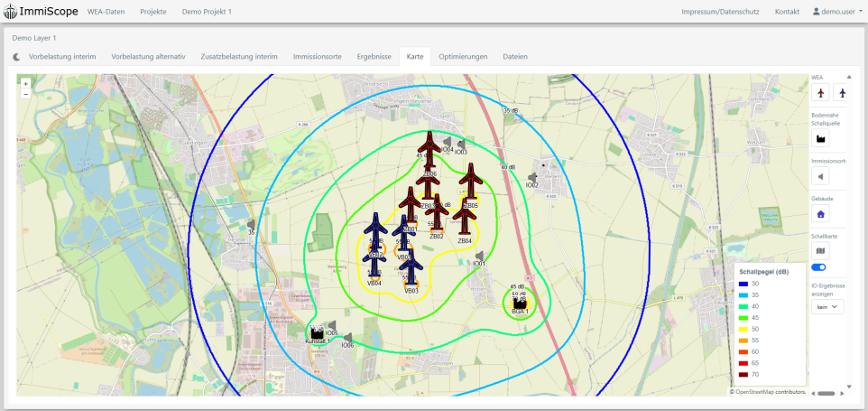
Task: Turn off the Schallkarte switch
Action: point(818,267)
